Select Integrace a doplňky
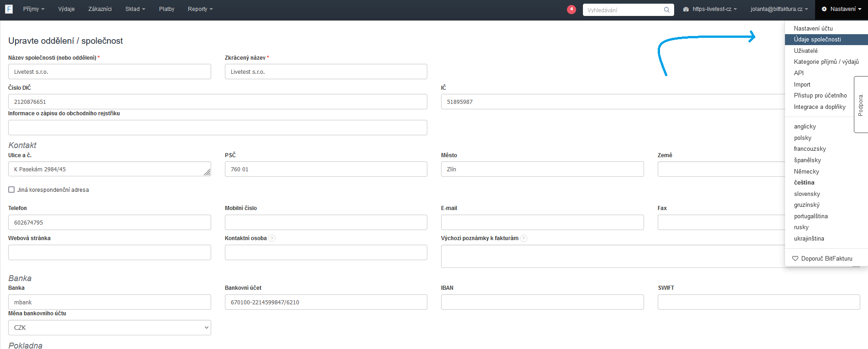Screen dimensions: 868x349 tap(820, 107)
